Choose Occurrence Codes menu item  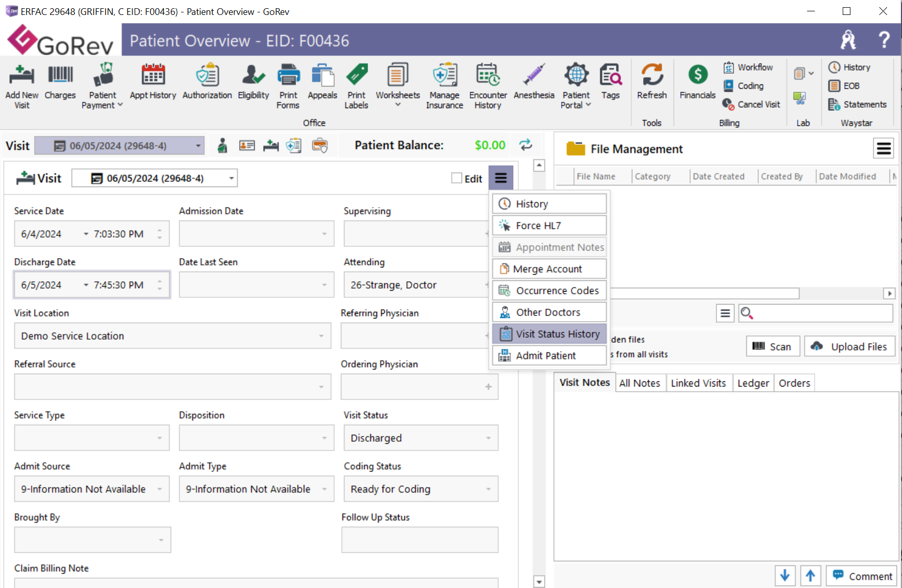(549, 290)
